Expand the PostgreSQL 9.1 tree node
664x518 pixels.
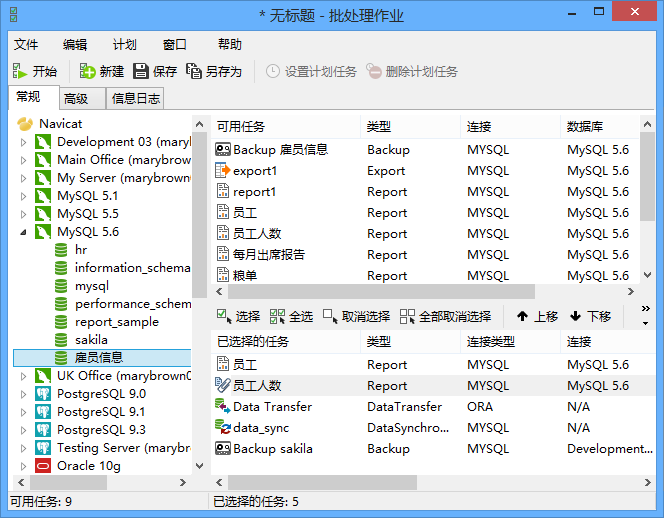click(24, 412)
